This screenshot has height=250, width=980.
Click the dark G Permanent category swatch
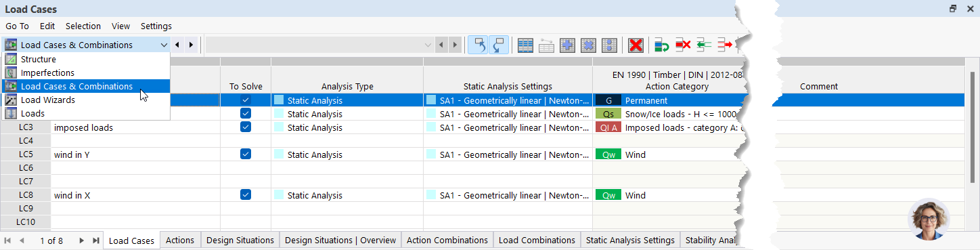coord(608,100)
